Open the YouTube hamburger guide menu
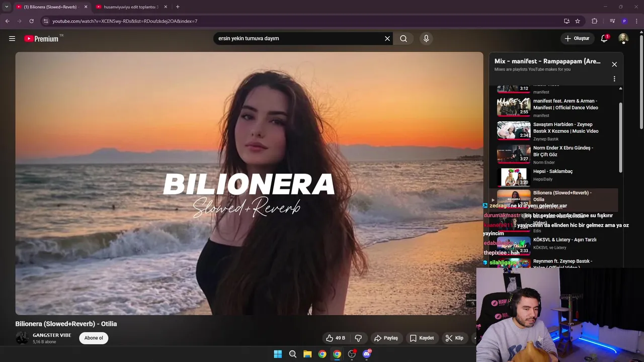Screen dimensions: 644x362 point(12,38)
